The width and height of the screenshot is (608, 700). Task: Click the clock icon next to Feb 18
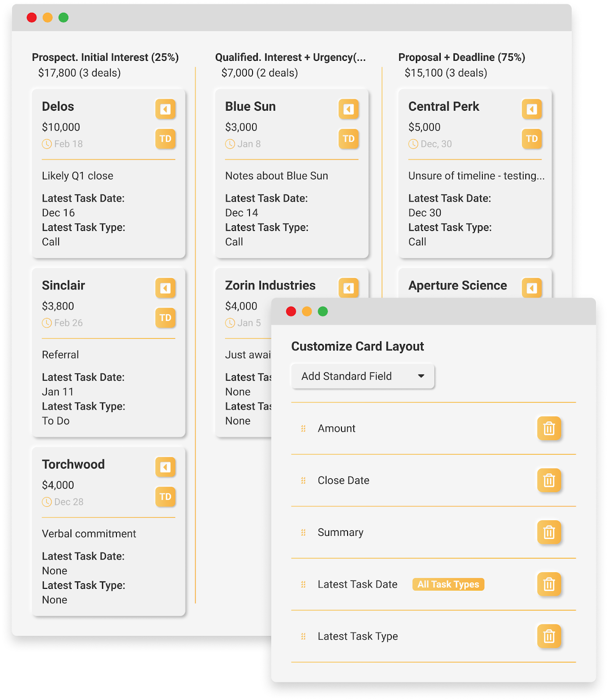(47, 144)
